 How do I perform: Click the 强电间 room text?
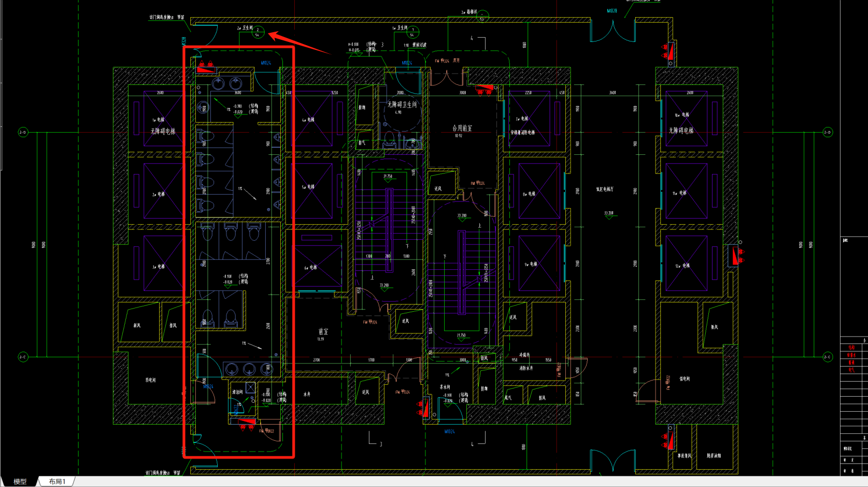tap(685, 379)
